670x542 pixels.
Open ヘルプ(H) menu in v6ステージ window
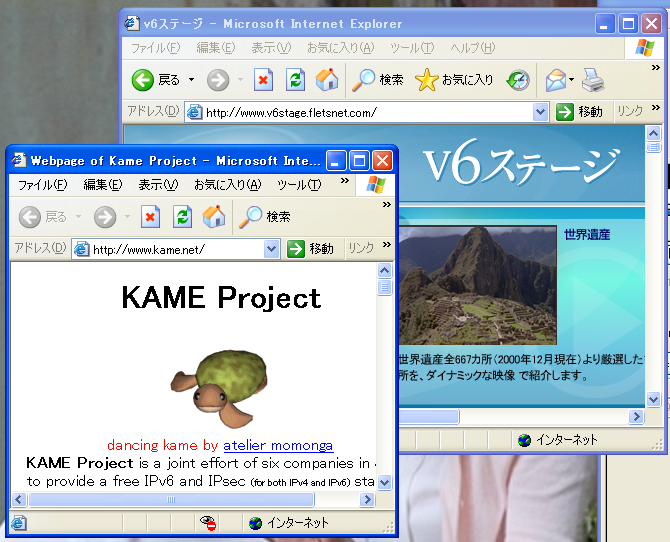tap(473, 48)
